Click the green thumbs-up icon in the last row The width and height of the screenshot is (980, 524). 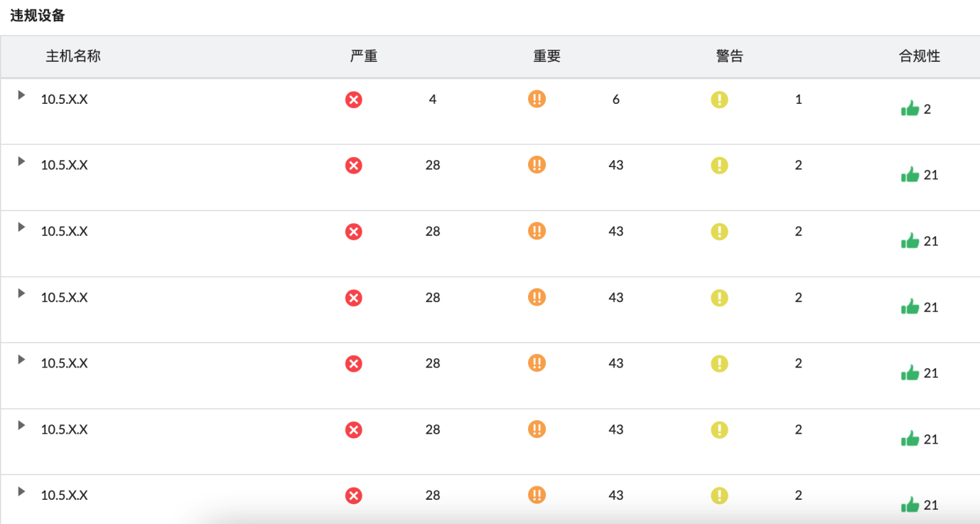pyautogui.click(x=910, y=505)
